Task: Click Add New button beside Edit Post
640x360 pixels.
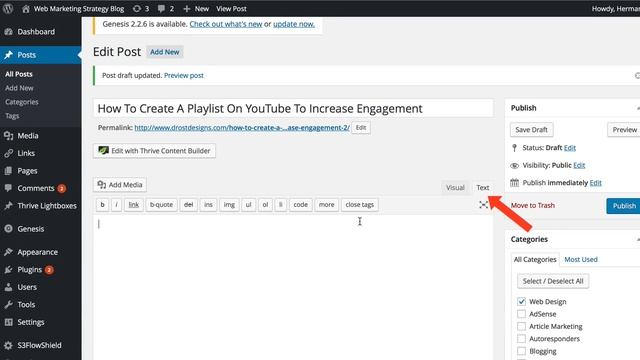Action: coord(164,52)
